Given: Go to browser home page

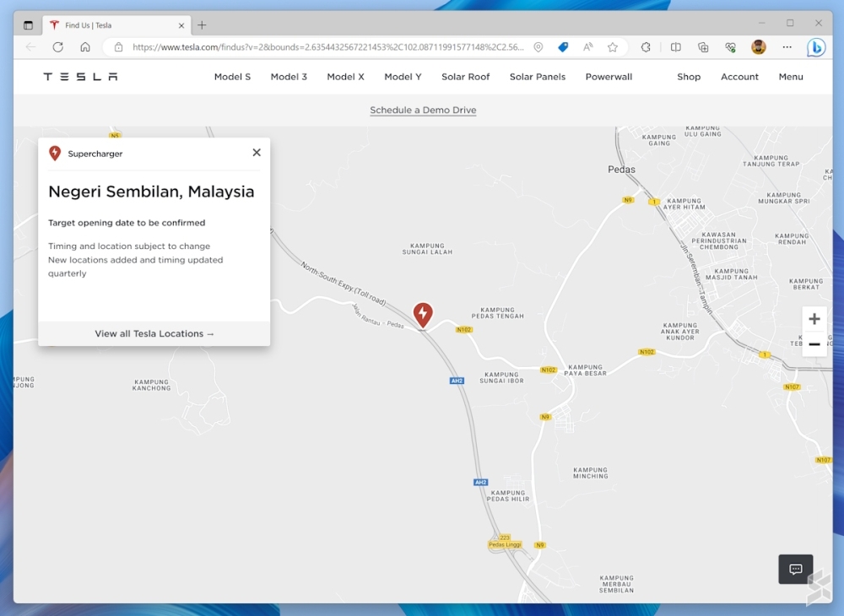Looking at the screenshot, I should [85, 47].
